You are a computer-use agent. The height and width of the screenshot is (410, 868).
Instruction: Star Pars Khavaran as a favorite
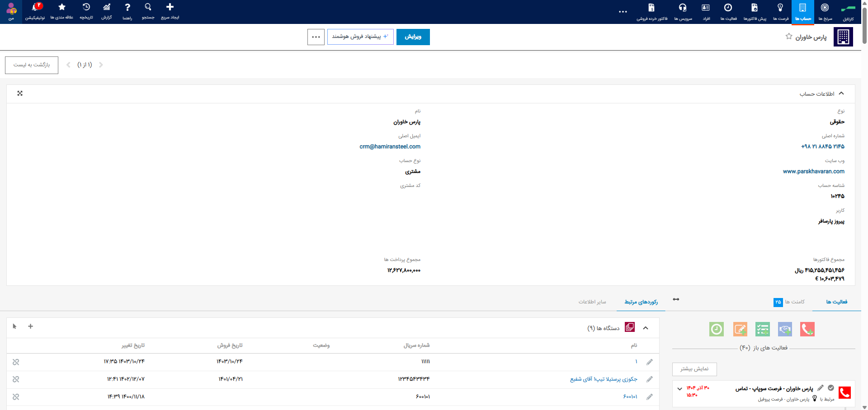[x=789, y=36]
